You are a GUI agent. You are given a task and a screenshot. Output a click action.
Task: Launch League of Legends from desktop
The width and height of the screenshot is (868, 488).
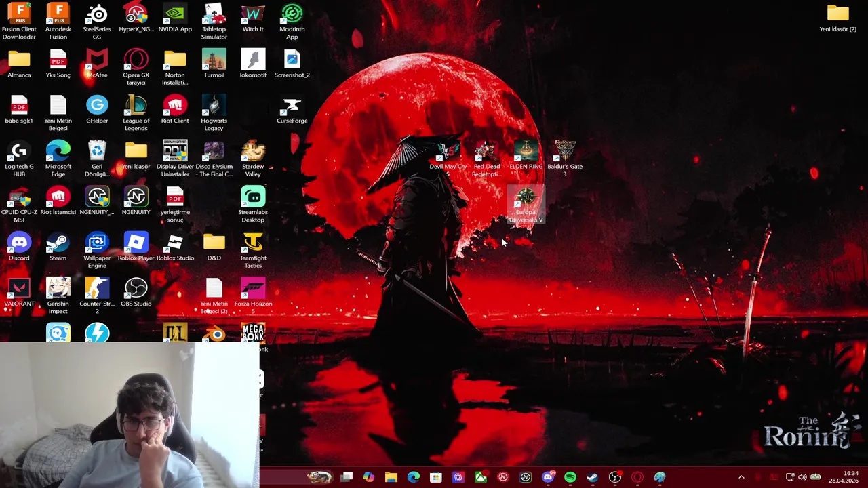click(136, 113)
